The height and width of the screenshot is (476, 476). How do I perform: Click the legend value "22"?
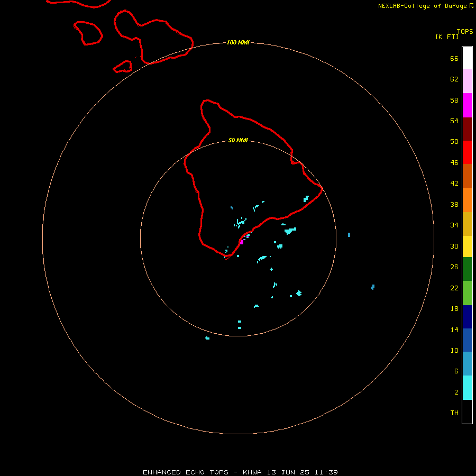tap(454, 288)
